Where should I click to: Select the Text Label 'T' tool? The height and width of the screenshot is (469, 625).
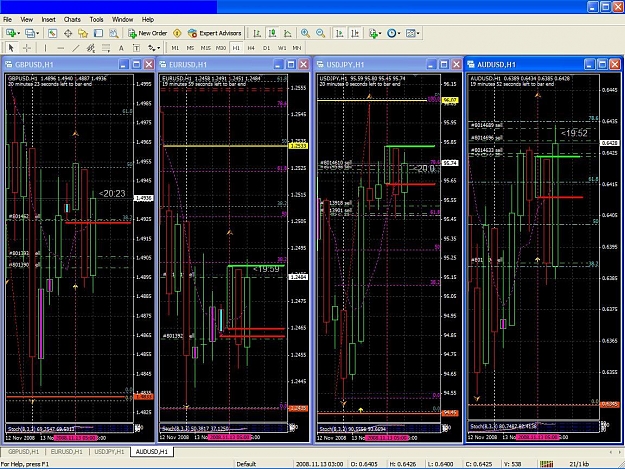coord(136,48)
